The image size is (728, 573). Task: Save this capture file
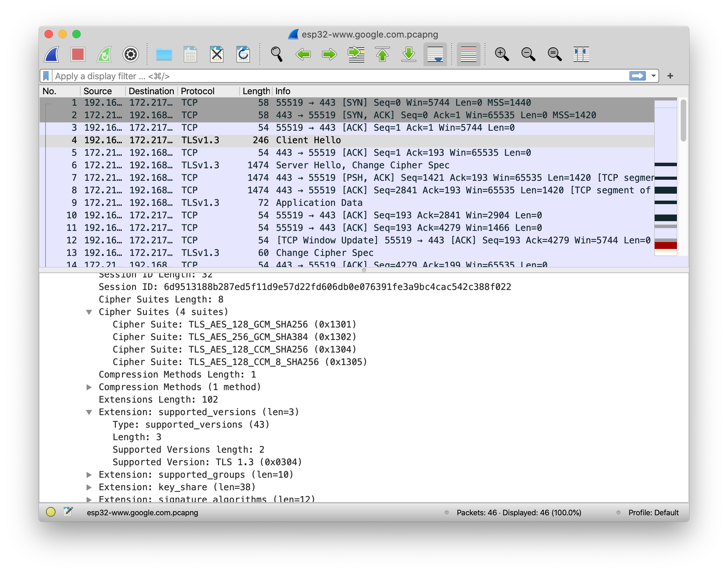point(190,54)
